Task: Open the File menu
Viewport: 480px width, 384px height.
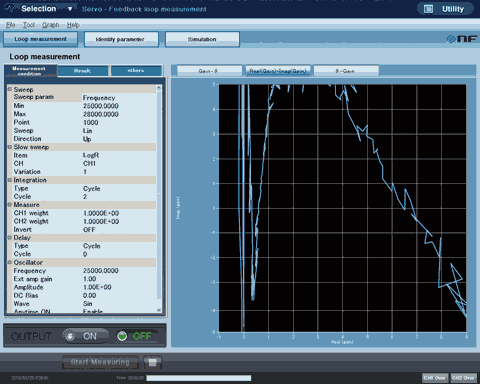Action: click(10, 25)
